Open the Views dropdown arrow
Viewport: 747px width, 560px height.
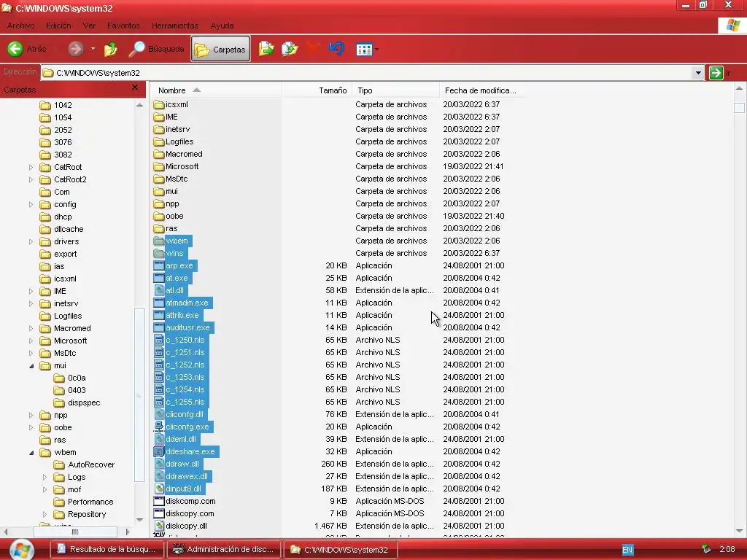pyautogui.click(x=377, y=49)
